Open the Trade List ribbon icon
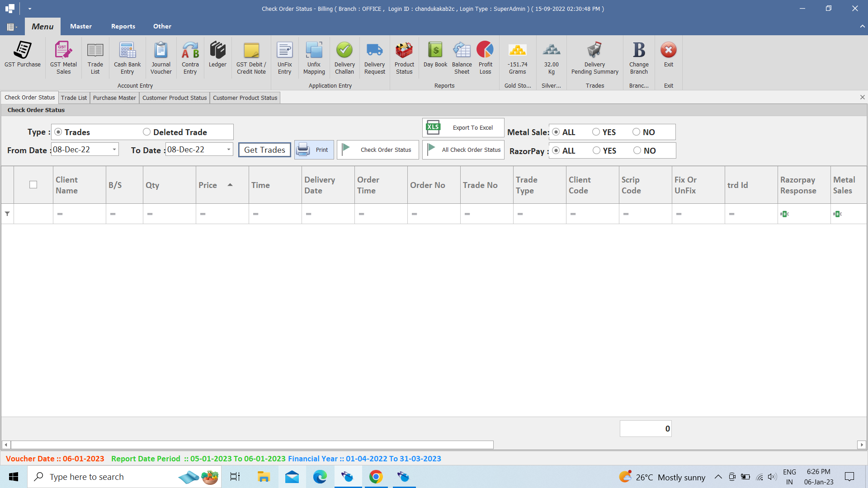Screen dimensions: 868x488 (x=95, y=58)
